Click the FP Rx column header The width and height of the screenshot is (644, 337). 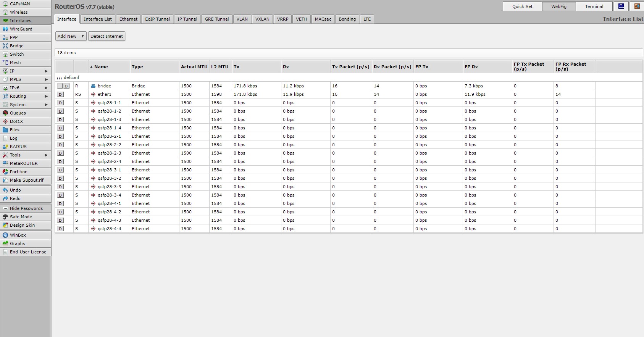tap(487, 67)
